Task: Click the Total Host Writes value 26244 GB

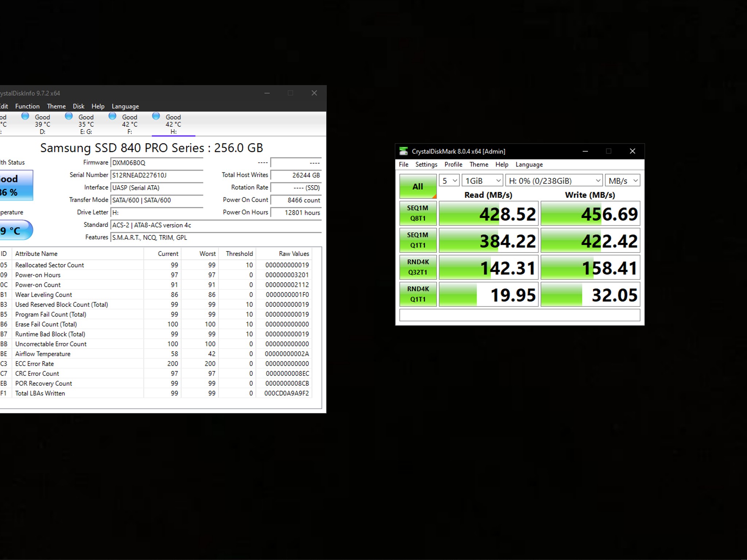Action: click(x=296, y=175)
